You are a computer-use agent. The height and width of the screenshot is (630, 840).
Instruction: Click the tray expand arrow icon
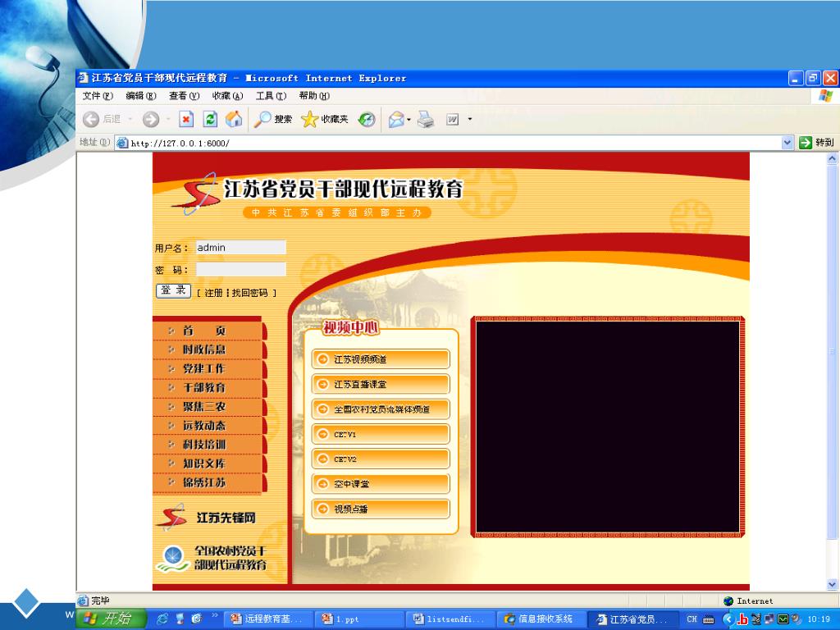727,619
